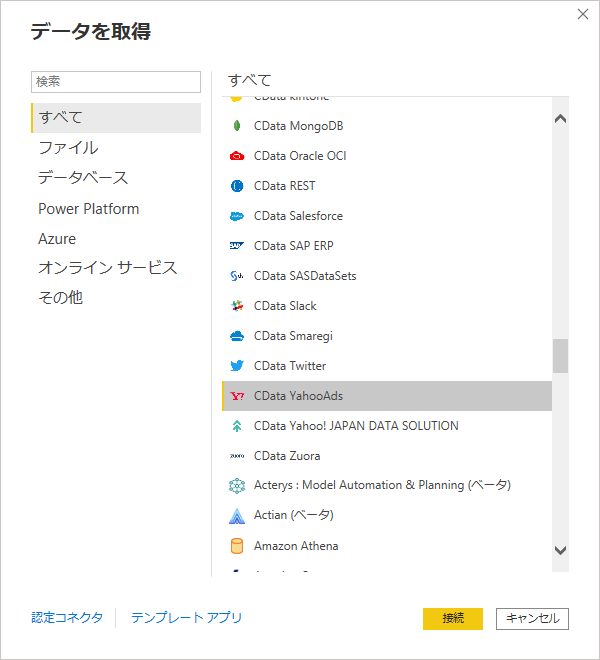Switch to the ファイル category
This screenshot has width=600, height=660.
tap(116, 148)
